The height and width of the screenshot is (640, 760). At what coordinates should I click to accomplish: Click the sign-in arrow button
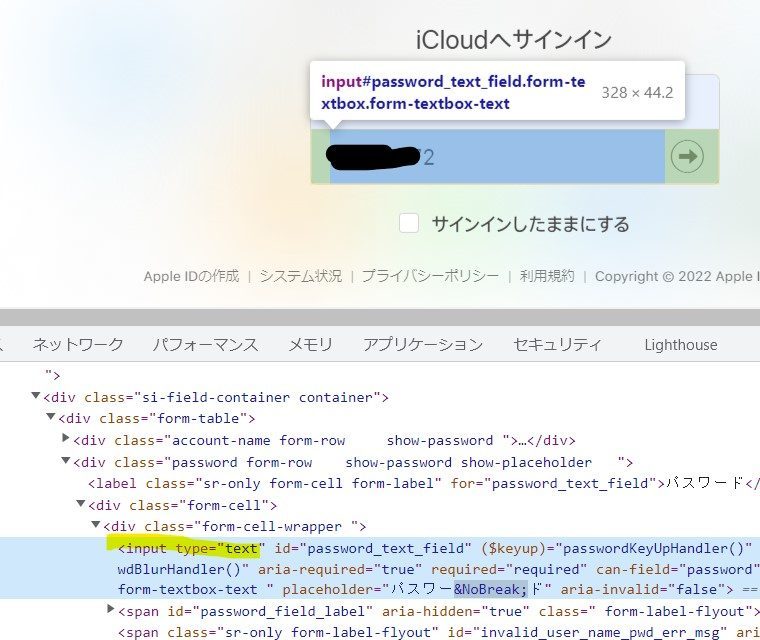687,157
